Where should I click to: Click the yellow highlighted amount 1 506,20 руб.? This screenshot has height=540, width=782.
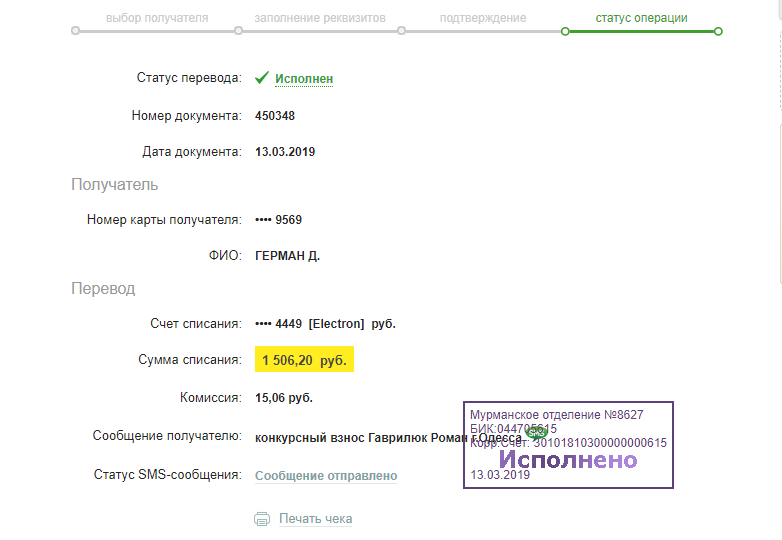click(304, 361)
